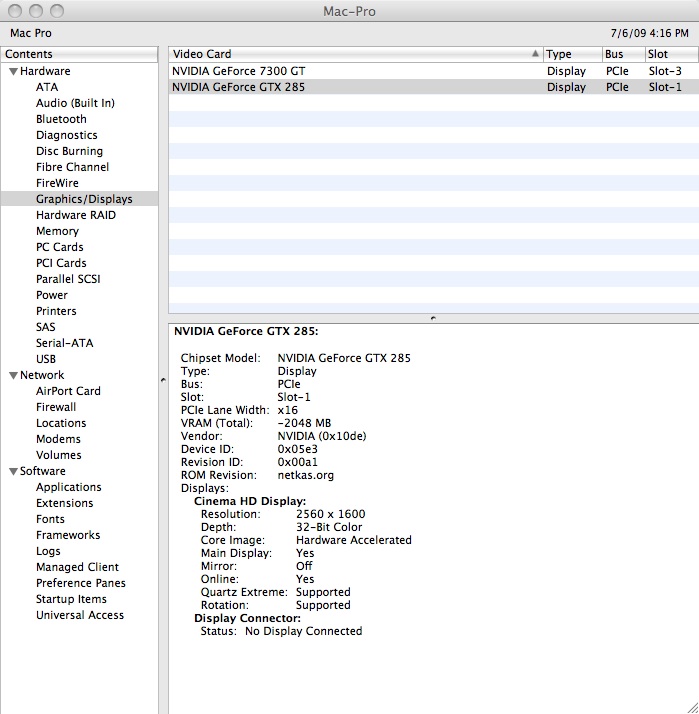This screenshot has width=699, height=714.
Task: Click Slot-3 cell in card list
Action: pos(665,71)
